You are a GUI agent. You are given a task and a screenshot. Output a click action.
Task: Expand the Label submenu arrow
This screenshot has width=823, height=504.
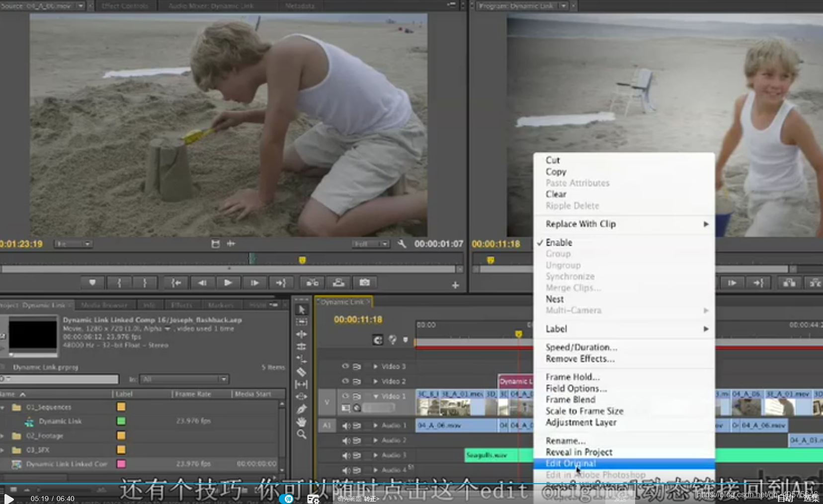click(x=706, y=329)
